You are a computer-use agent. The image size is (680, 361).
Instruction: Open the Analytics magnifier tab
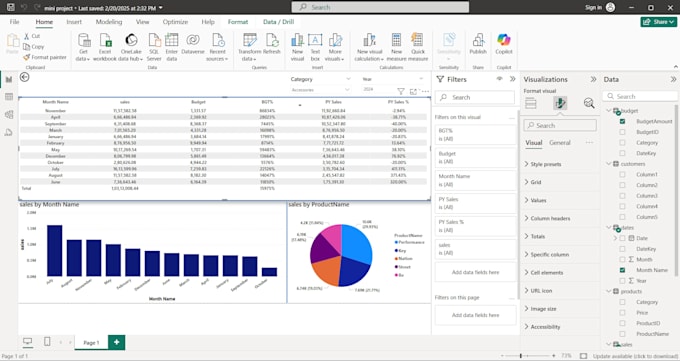[x=589, y=103]
